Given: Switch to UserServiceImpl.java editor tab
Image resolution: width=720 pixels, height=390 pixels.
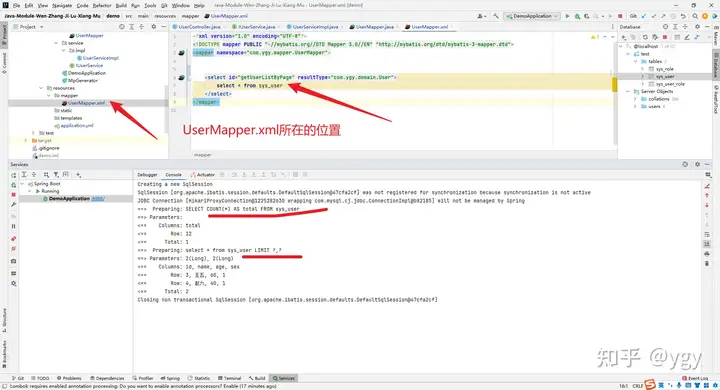Looking at the screenshot, I should [315, 27].
